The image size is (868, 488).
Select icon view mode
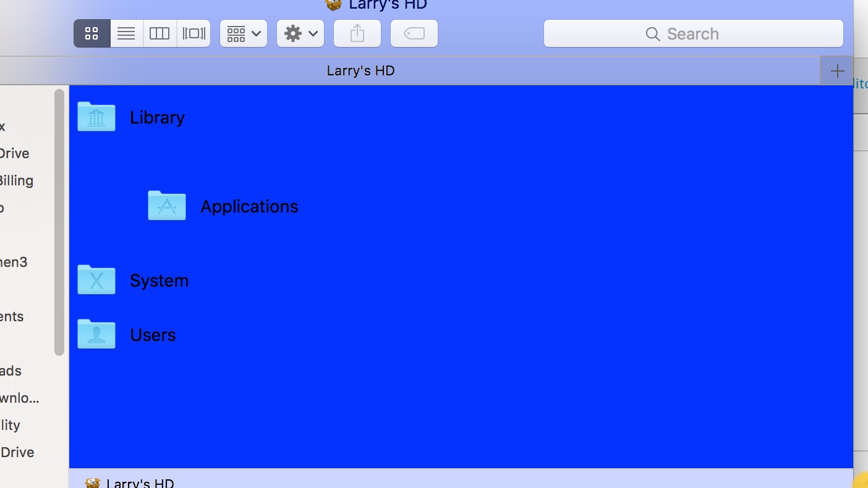[91, 33]
